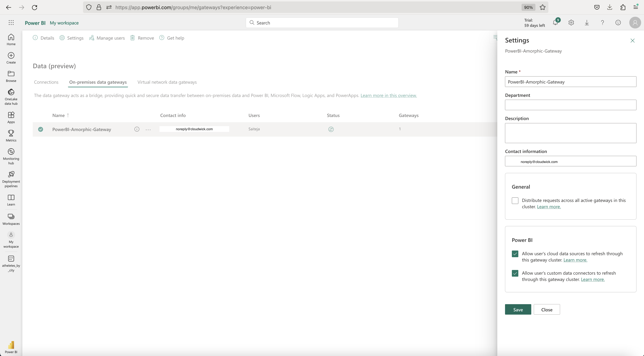Click the Description text area

pyautogui.click(x=570, y=133)
